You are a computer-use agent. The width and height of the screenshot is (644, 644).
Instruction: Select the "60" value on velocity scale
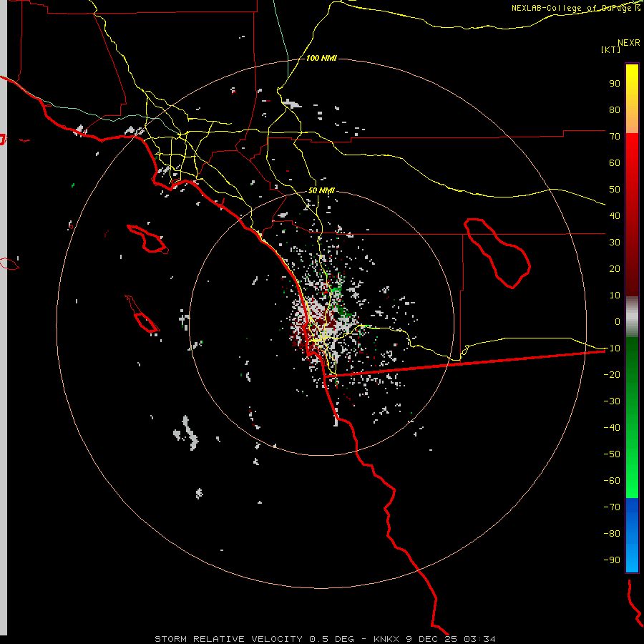(x=615, y=162)
